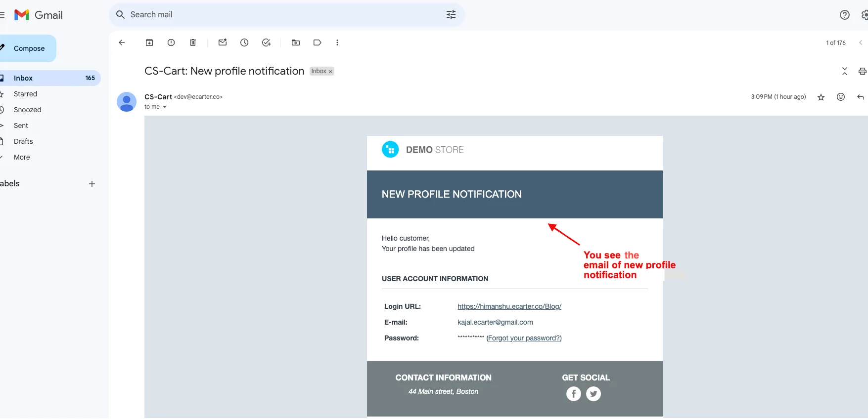Screen dimensions: 868x419
Task: Open the Drafts folder
Action: click(x=23, y=141)
